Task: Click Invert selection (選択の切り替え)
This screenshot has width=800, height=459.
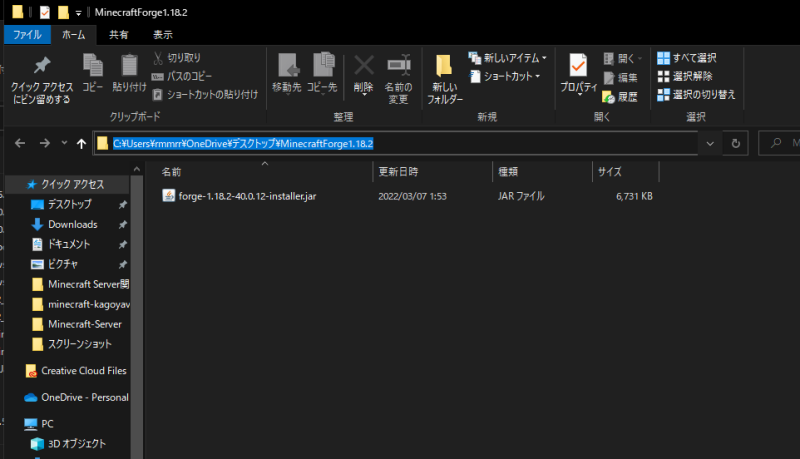Action: pyautogui.click(x=696, y=94)
